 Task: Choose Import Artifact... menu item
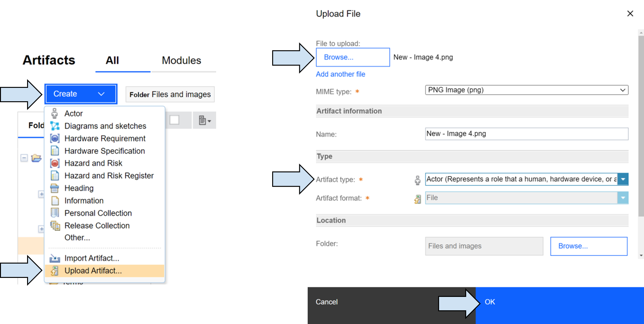pos(105,258)
